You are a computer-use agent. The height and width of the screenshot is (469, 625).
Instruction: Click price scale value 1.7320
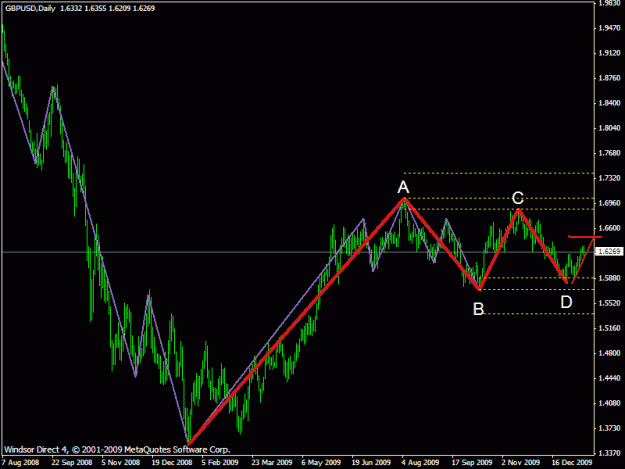point(610,178)
